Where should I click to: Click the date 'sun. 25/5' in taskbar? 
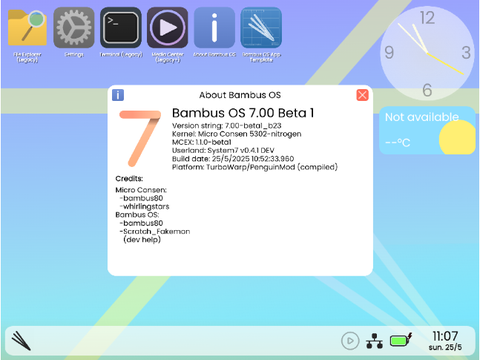[445, 347]
